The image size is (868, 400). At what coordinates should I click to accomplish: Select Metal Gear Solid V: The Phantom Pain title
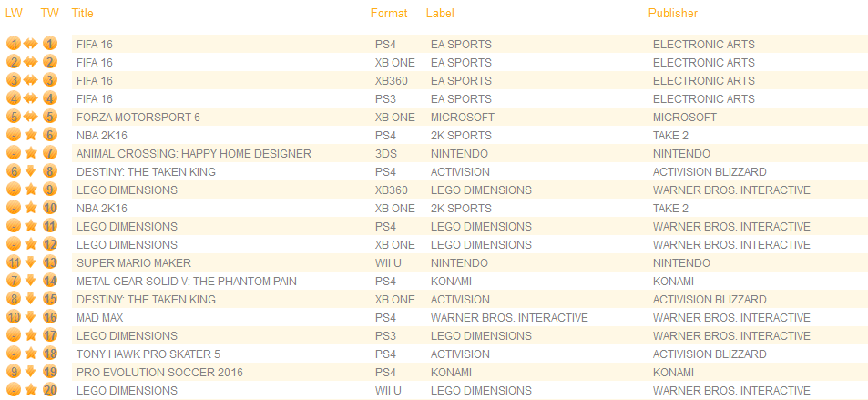pyautogui.click(x=187, y=282)
